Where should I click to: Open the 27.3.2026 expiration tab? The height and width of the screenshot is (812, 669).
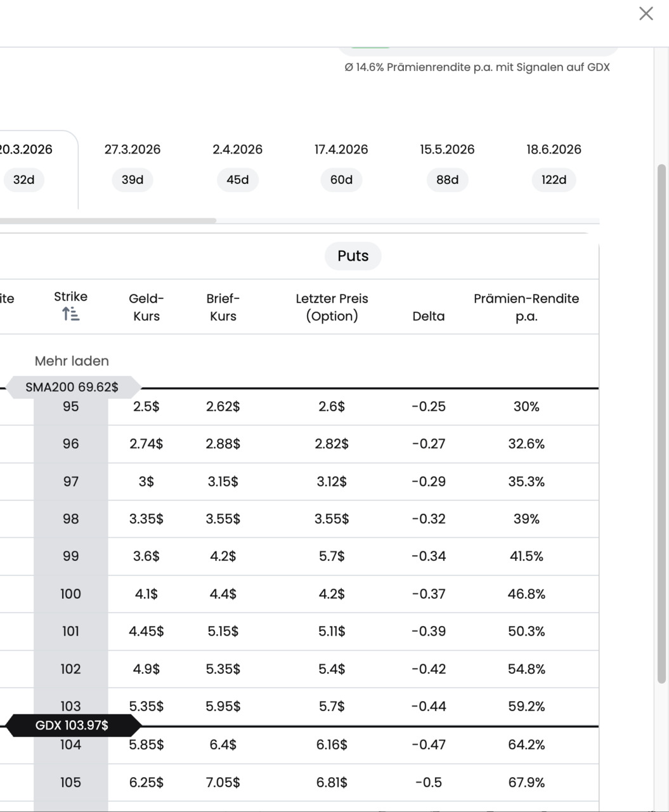coord(133,164)
